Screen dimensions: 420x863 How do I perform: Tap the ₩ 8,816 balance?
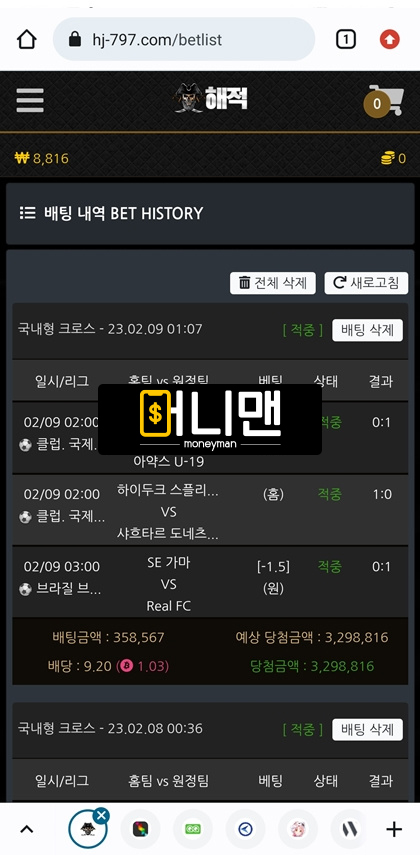pyautogui.click(x=41, y=159)
